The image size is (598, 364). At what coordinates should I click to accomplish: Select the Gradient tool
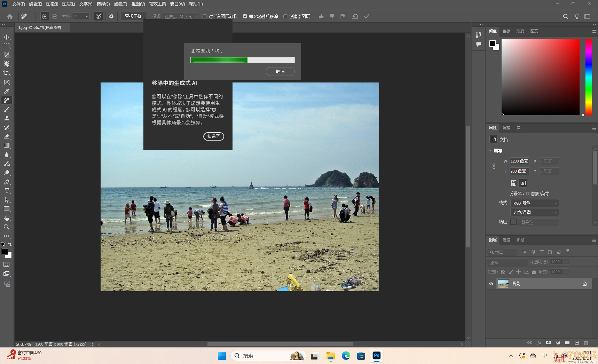tap(7, 145)
